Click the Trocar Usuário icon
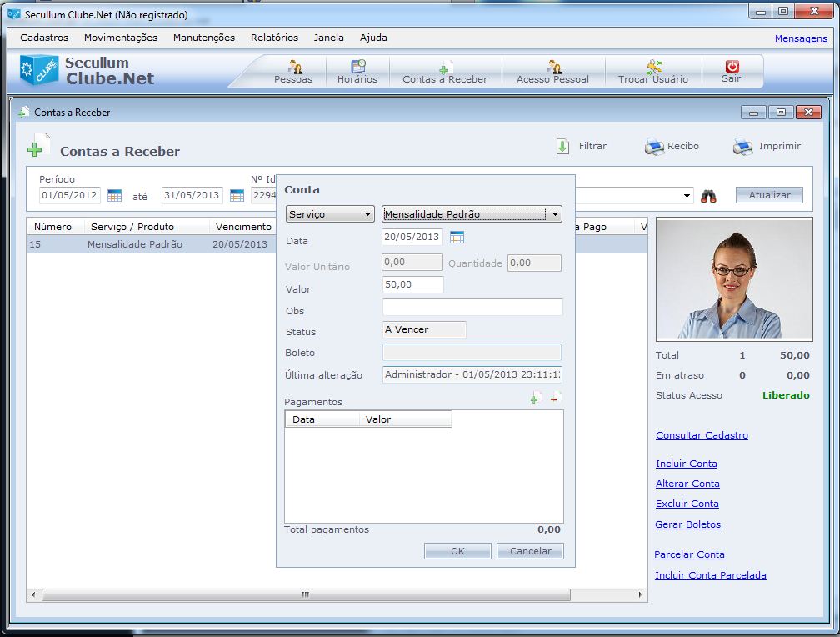Screen dimensions: 840x637 (x=653, y=68)
